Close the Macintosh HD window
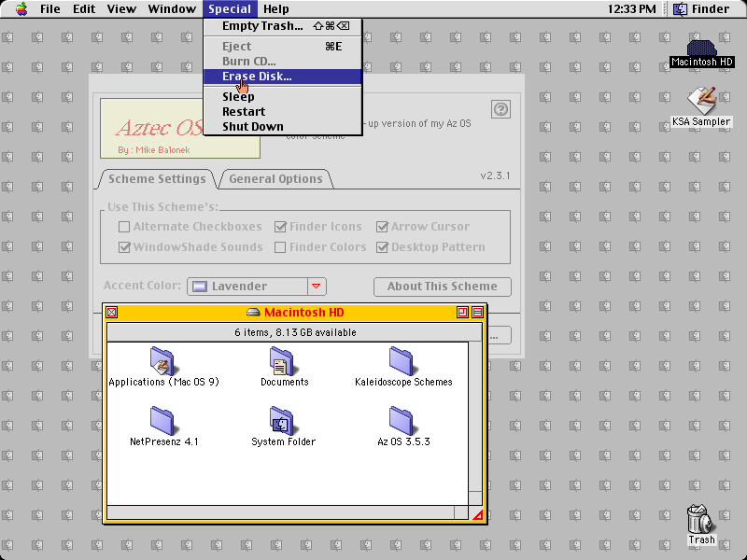 pyautogui.click(x=111, y=313)
